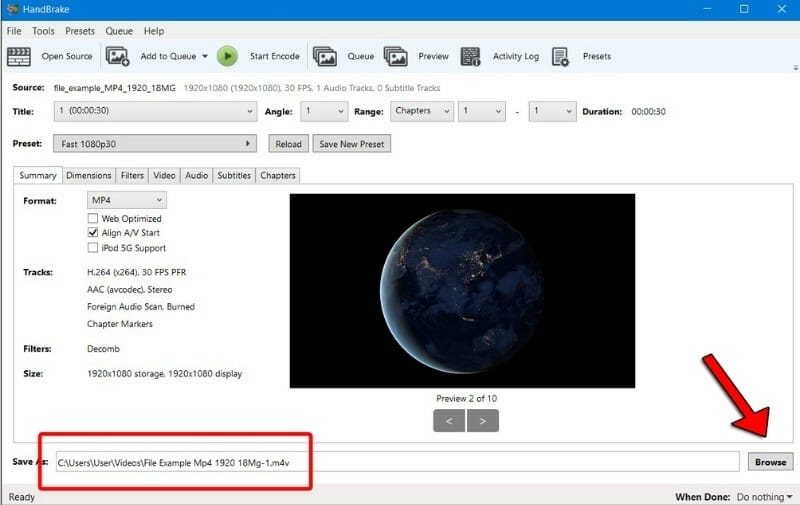Open the start chapter dropdown
800x505 pixels.
click(x=482, y=111)
